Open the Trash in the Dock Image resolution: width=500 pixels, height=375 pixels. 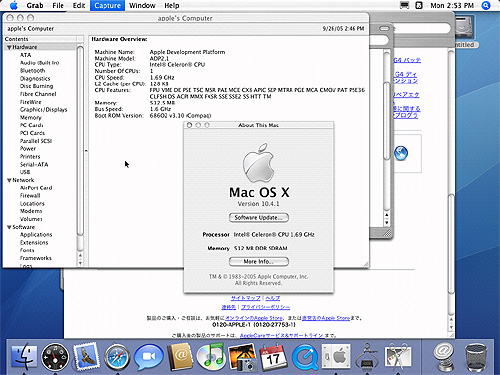tap(475, 357)
